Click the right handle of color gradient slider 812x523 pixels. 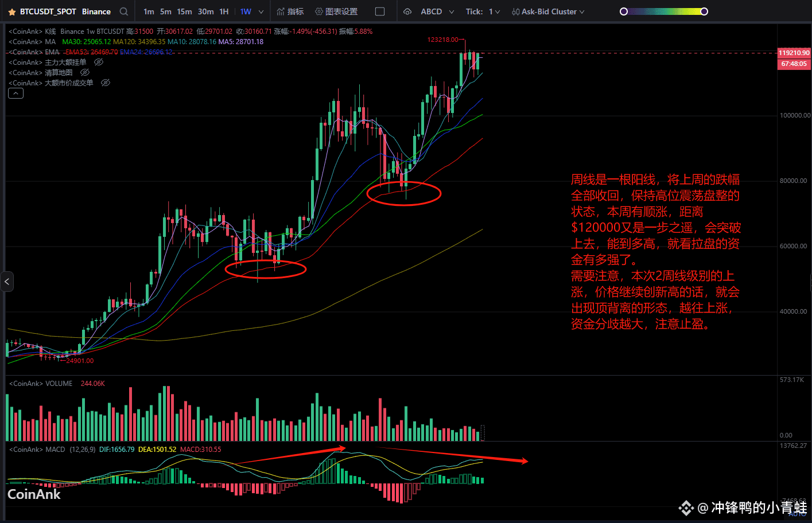[704, 11]
